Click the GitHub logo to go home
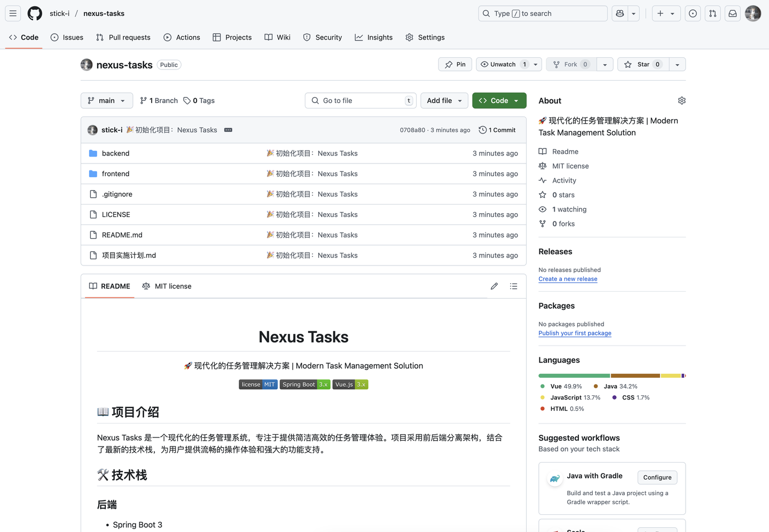769x532 pixels. click(x=34, y=13)
